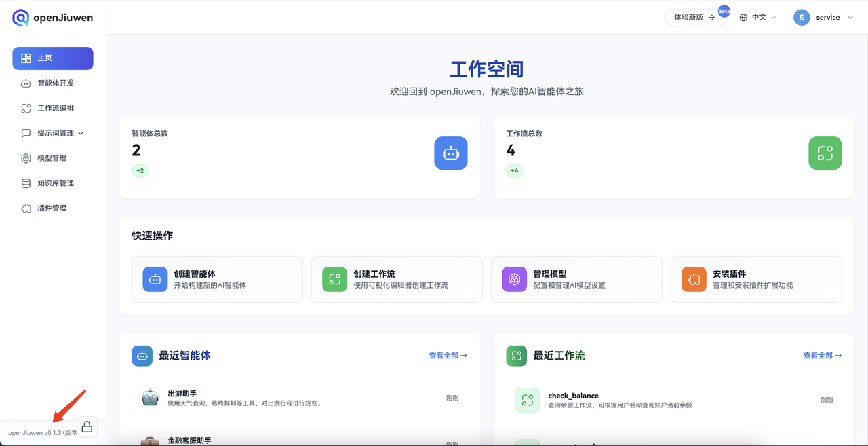Open 知识库管理 in the sidebar
Screen dimensions: 868x446
click(53, 183)
